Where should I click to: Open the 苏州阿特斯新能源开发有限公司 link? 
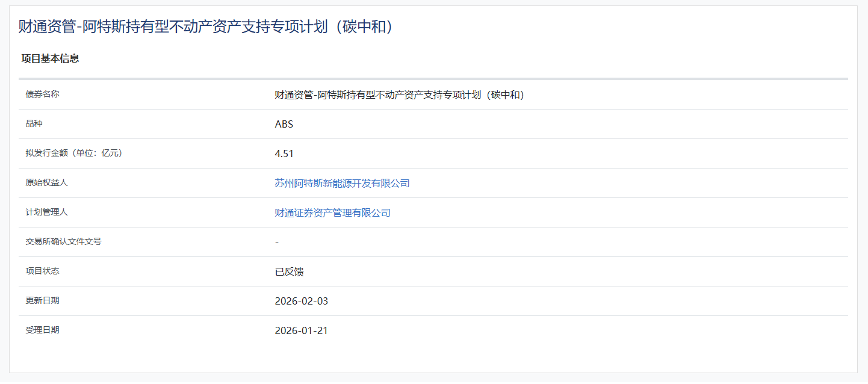tap(342, 183)
